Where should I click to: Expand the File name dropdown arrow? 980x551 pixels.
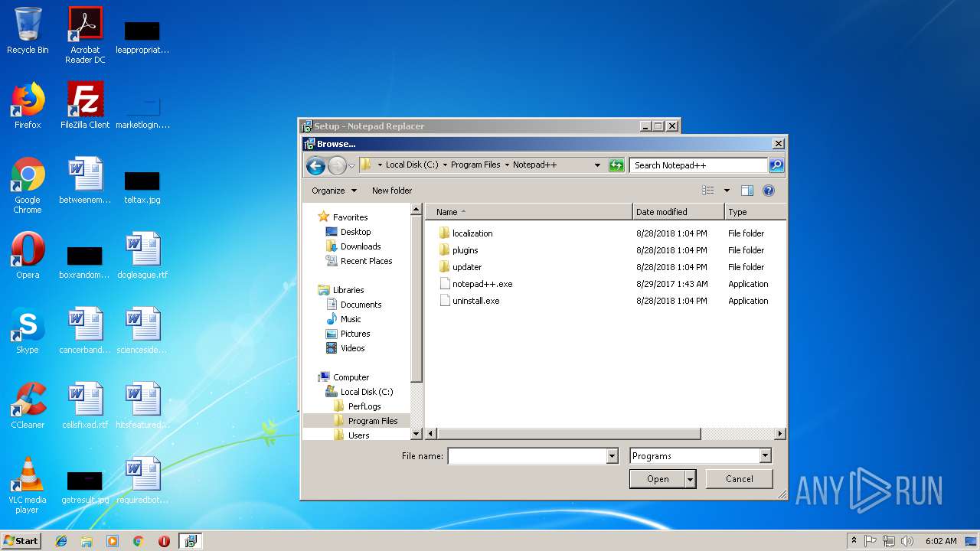click(x=612, y=456)
